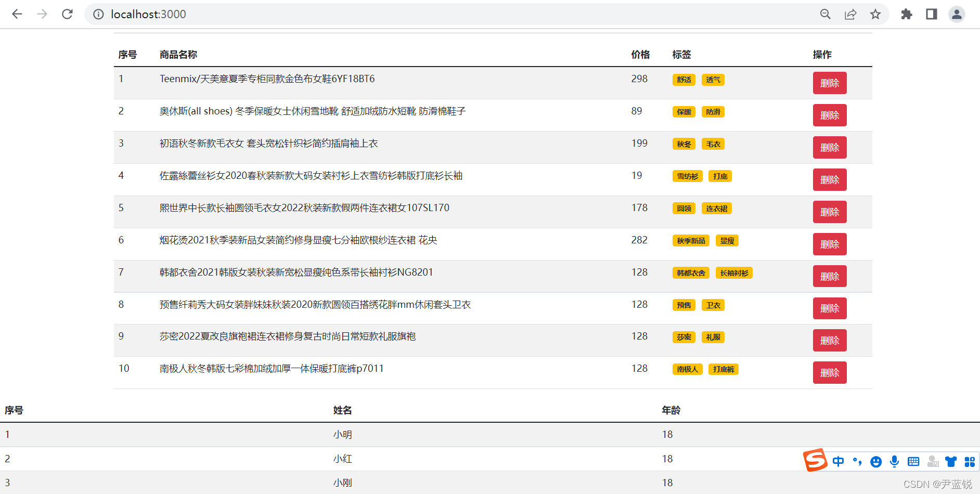Select the price cell 282

pyautogui.click(x=639, y=240)
